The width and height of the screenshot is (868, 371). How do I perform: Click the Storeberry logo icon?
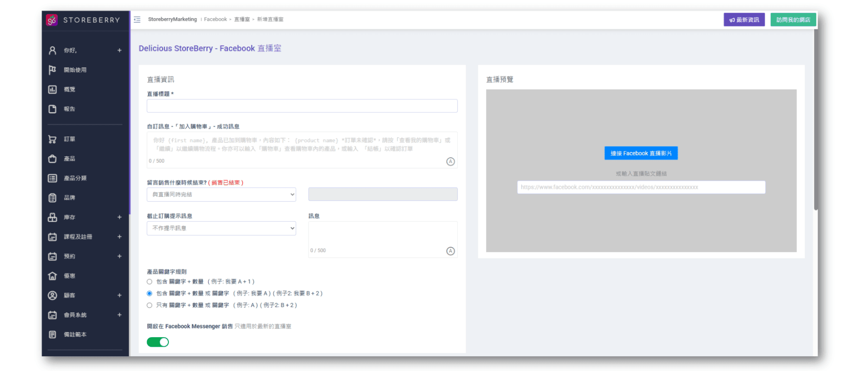(x=52, y=20)
